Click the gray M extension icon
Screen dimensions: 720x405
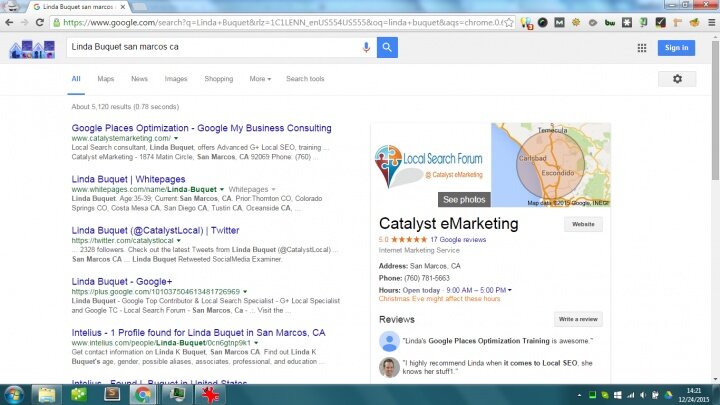[559, 22]
